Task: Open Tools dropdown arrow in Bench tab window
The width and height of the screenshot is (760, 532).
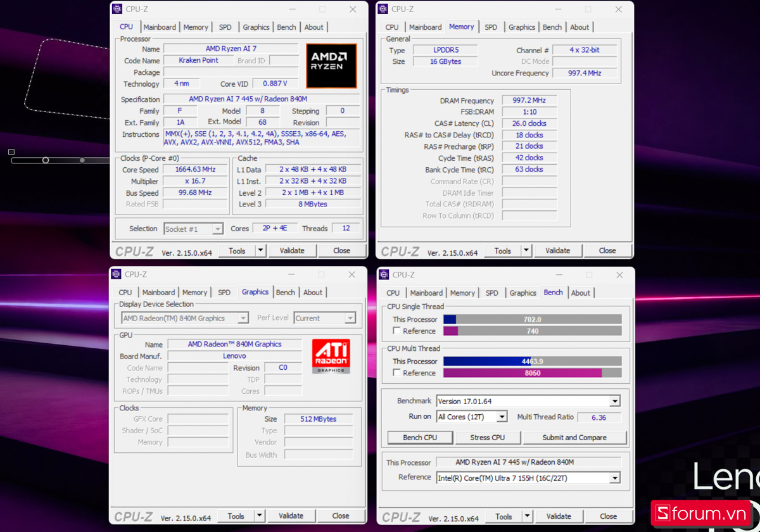Action: tap(527, 517)
